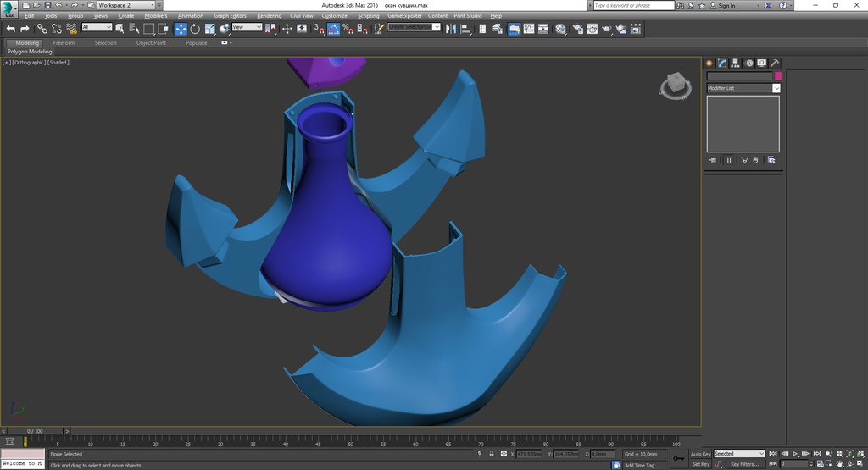
Task: Open Key Filters dialog
Action: 744,464
